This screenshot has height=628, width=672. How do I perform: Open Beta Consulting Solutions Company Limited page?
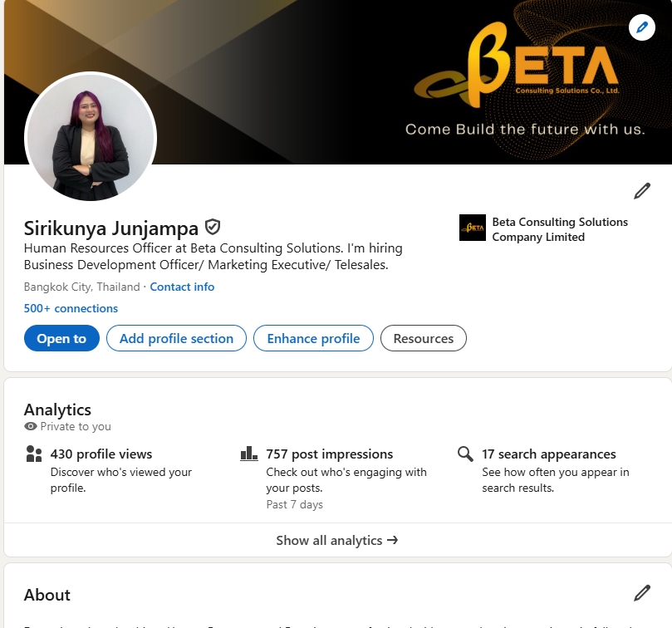coord(560,229)
